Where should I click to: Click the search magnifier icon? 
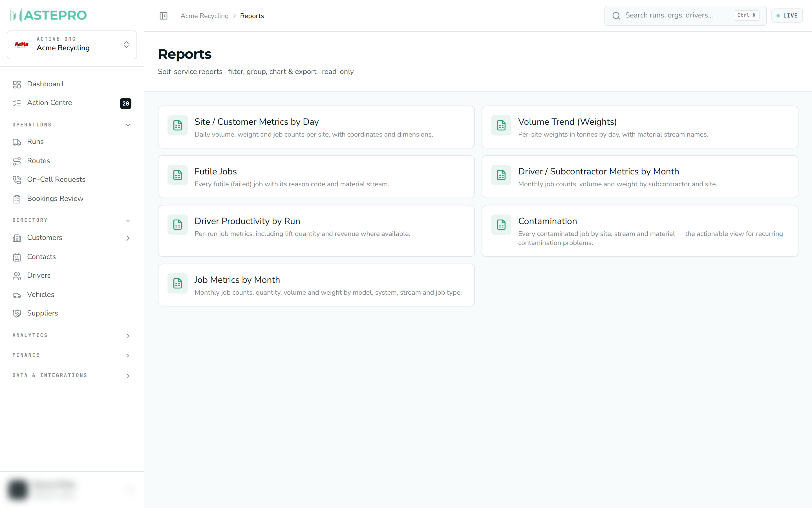pos(616,16)
